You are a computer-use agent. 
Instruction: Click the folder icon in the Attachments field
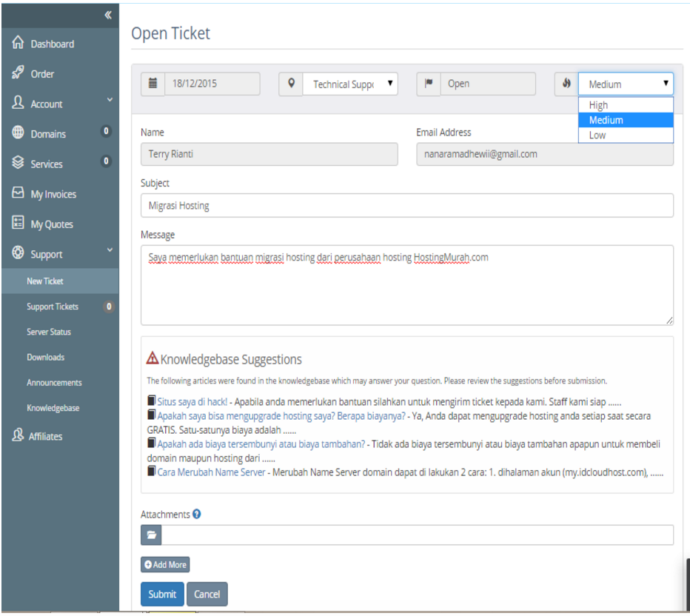pyautogui.click(x=151, y=535)
